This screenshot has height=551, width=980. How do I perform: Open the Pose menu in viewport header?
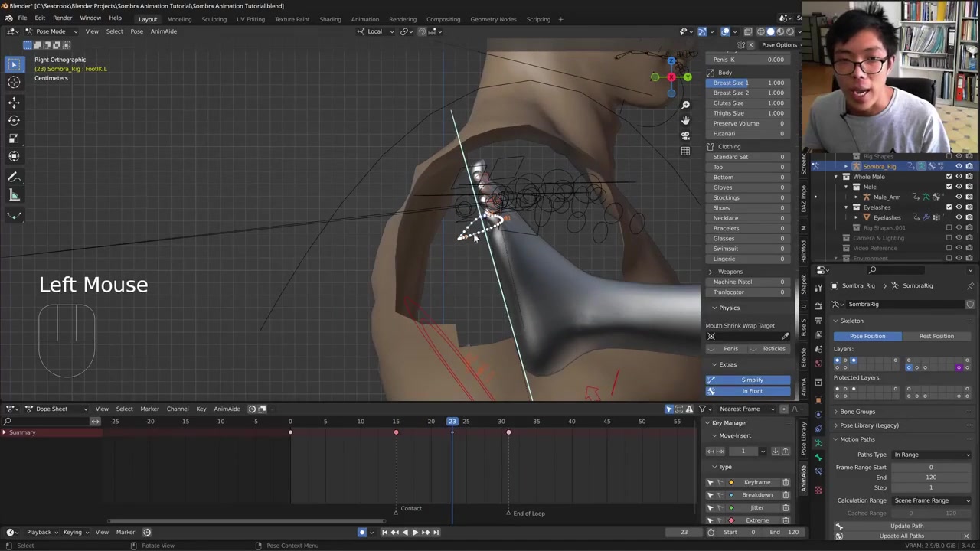(x=136, y=31)
